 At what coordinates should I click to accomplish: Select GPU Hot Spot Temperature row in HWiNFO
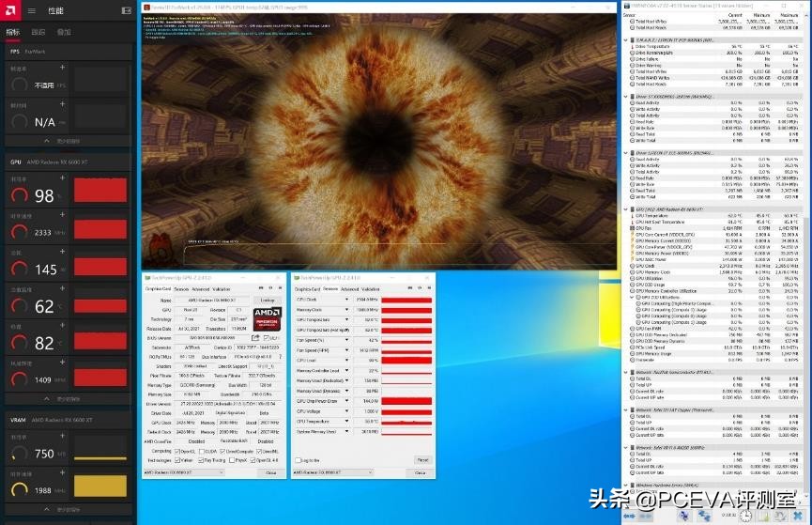pyautogui.click(x=715, y=223)
